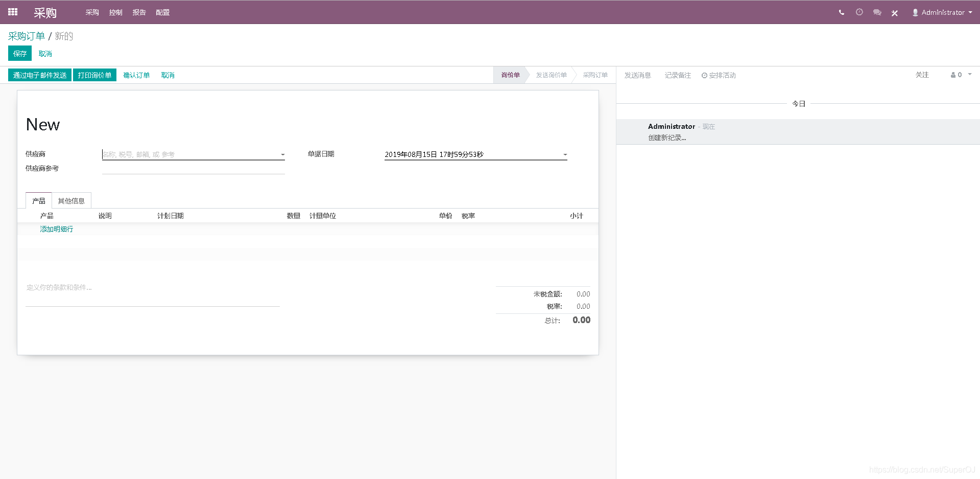Click the 采购订单 breadcrumb link
The height and width of the screenshot is (479, 980).
pos(27,36)
